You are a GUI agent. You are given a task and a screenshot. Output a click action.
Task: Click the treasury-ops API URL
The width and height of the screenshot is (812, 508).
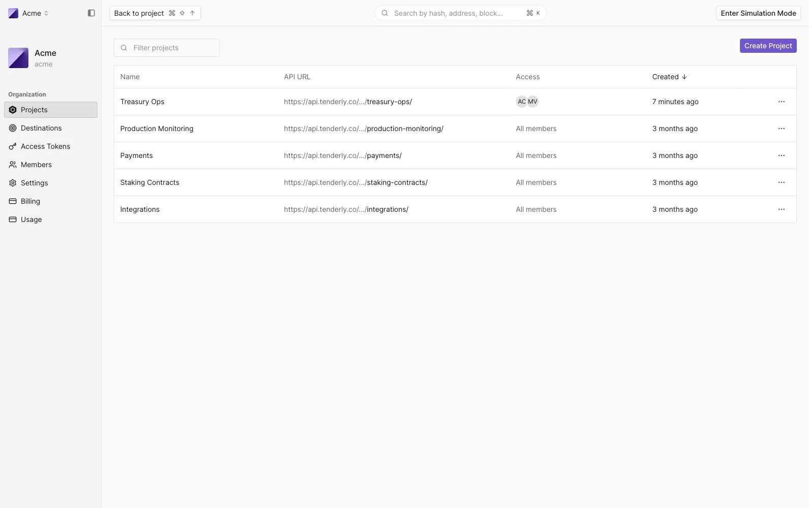point(348,102)
